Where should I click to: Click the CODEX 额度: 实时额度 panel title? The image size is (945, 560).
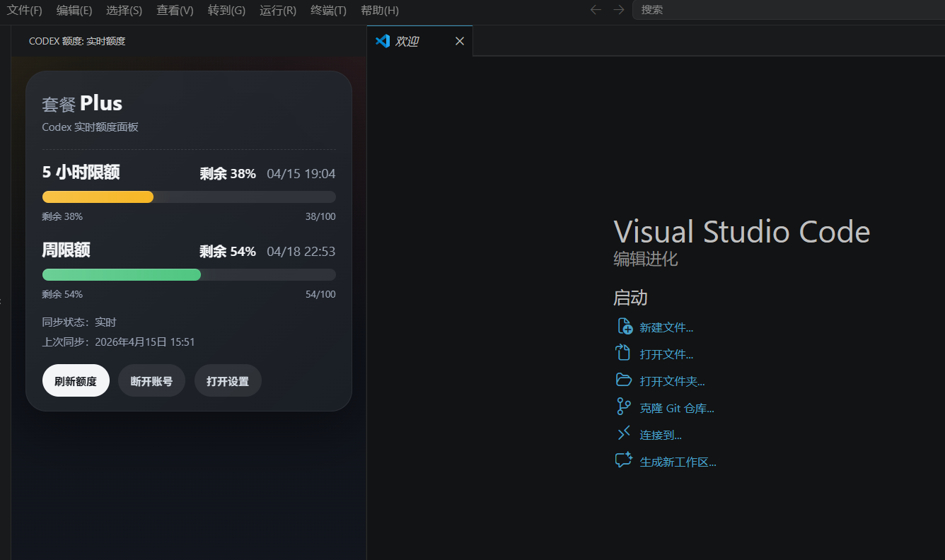(77, 41)
